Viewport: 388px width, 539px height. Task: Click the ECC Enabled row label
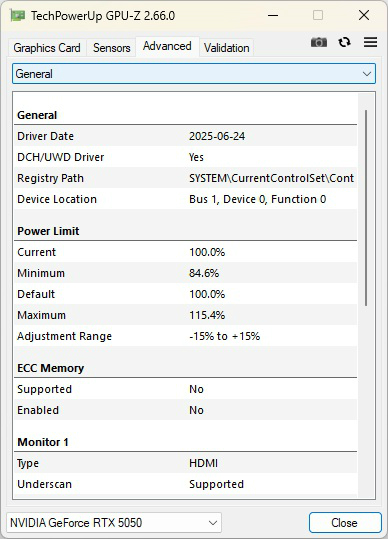point(38,410)
